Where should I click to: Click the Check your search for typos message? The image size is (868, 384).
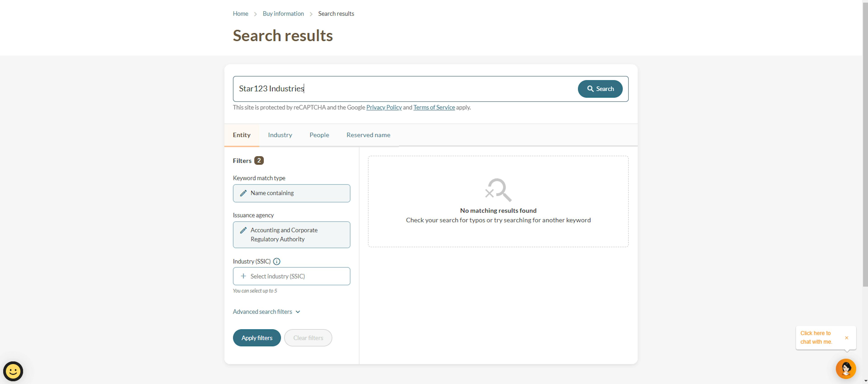pyautogui.click(x=498, y=220)
